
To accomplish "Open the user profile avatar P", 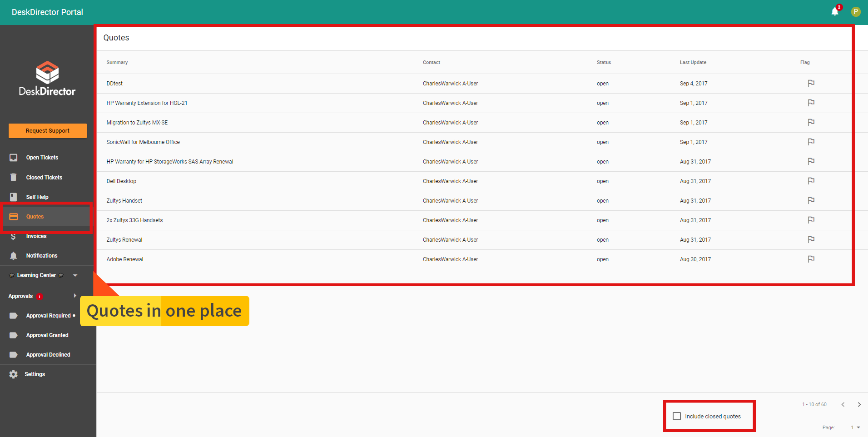I will tap(856, 12).
